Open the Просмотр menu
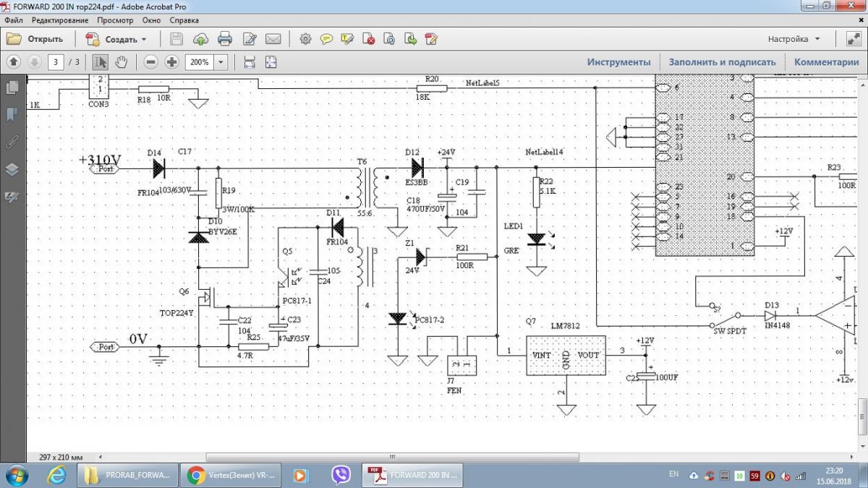 [115, 20]
